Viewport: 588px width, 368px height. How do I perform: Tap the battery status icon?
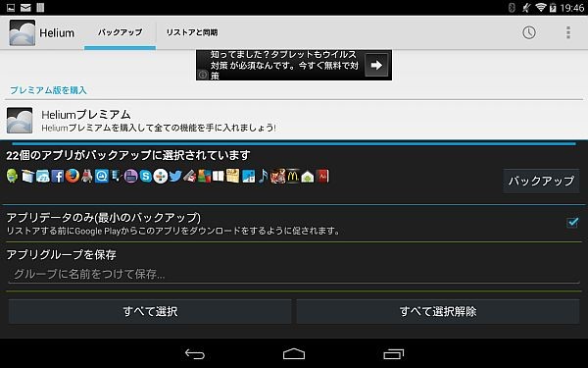point(553,8)
